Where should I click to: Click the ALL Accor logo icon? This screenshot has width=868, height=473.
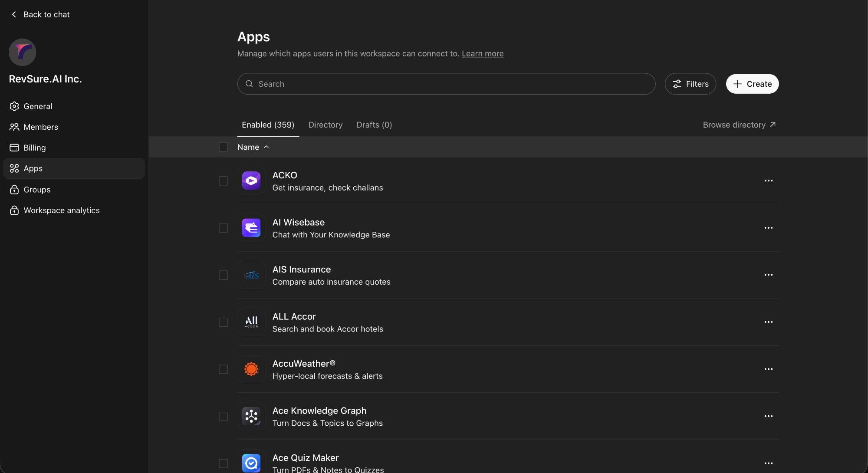[251, 322]
